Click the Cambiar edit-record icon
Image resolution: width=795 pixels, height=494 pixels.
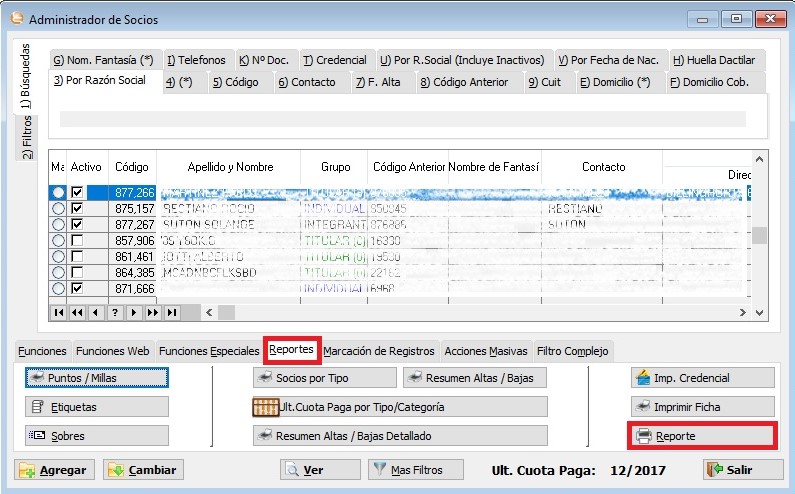(115, 470)
